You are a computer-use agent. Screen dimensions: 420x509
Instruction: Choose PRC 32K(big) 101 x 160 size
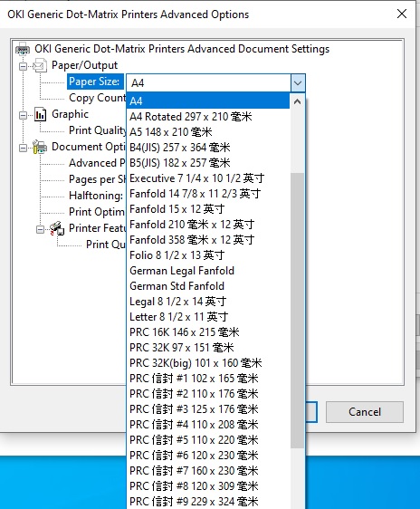tap(208, 363)
